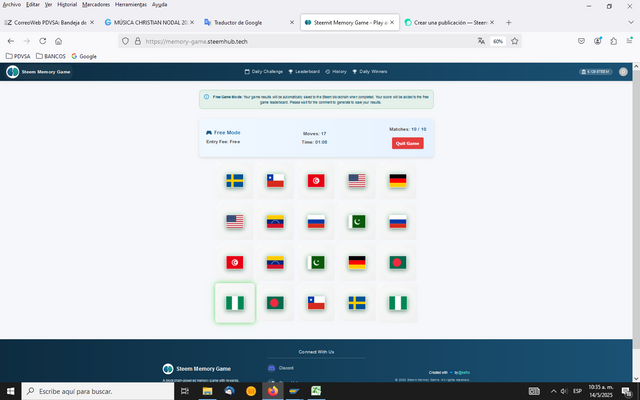The height and width of the screenshot is (400, 640).
Task: Go back to previous page
Action: pyautogui.click(x=11, y=41)
